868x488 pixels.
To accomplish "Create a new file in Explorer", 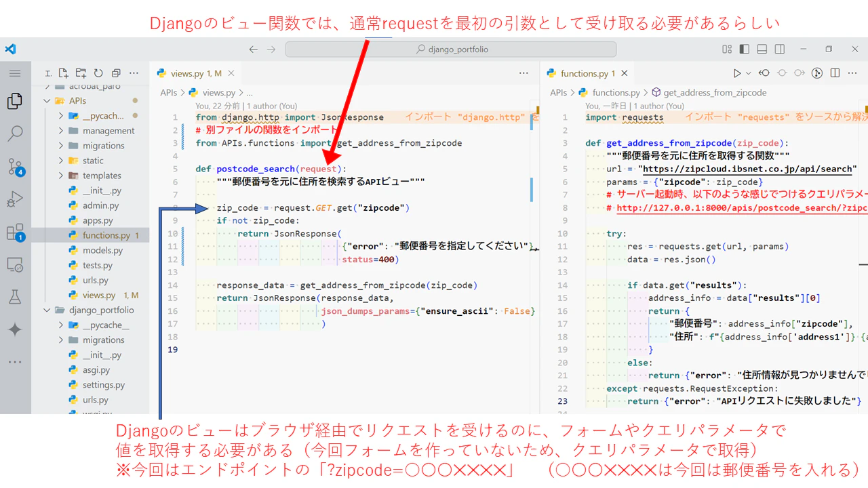I will click(x=63, y=73).
